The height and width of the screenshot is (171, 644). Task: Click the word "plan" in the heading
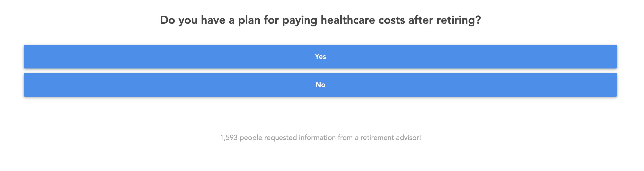tap(249, 20)
